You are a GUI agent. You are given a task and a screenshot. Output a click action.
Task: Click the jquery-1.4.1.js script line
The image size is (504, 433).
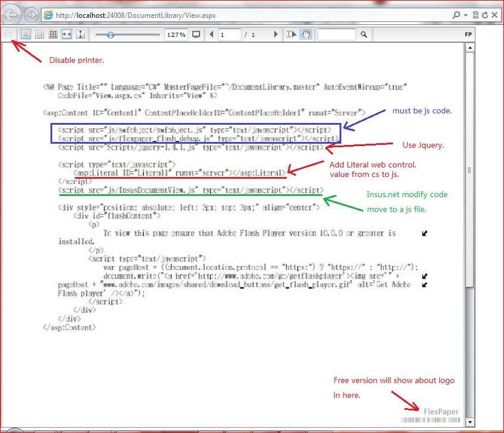click(x=191, y=147)
